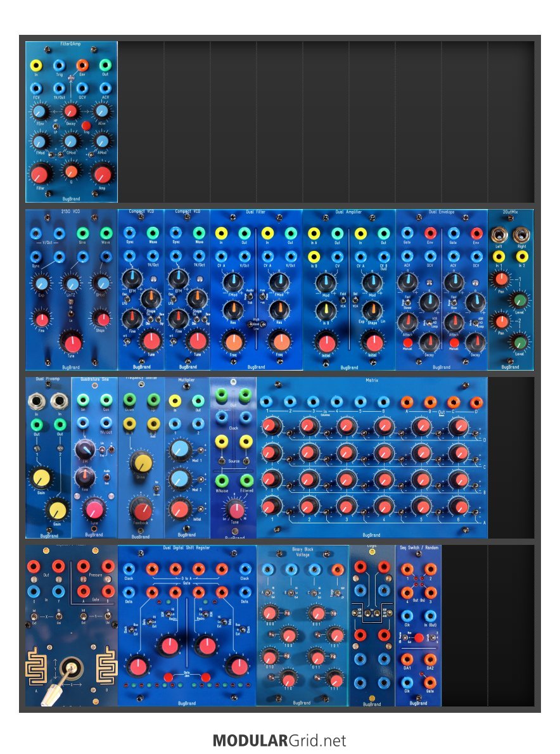The image size is (560, 754).
Task: Click input jack 6 on the Matrix module
Action: coord(383,402)
